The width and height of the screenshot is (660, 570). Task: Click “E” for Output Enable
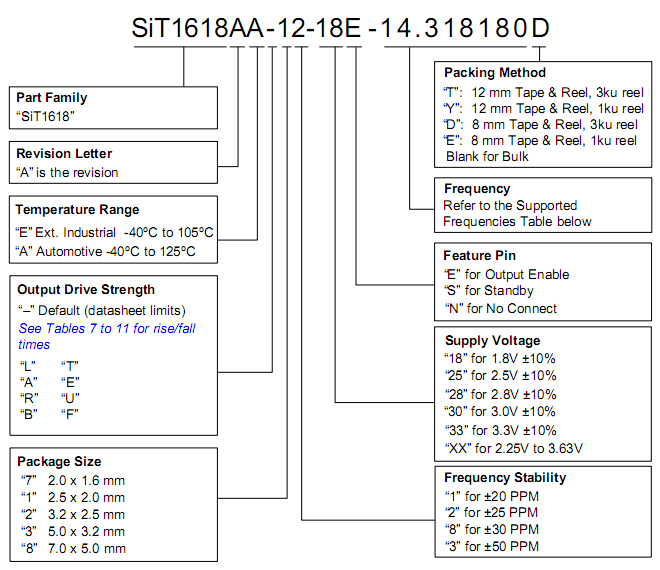[507, 274]
